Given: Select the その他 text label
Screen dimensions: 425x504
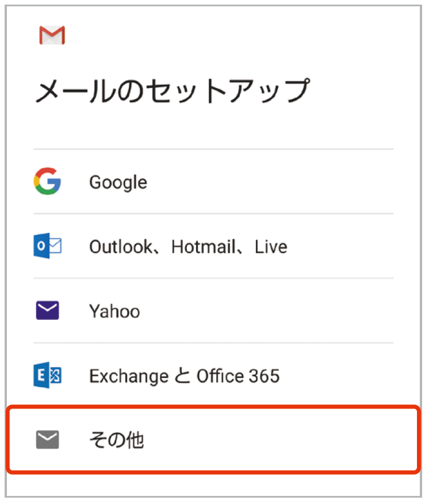Looking at the screenshot, I should pos(117,440).
